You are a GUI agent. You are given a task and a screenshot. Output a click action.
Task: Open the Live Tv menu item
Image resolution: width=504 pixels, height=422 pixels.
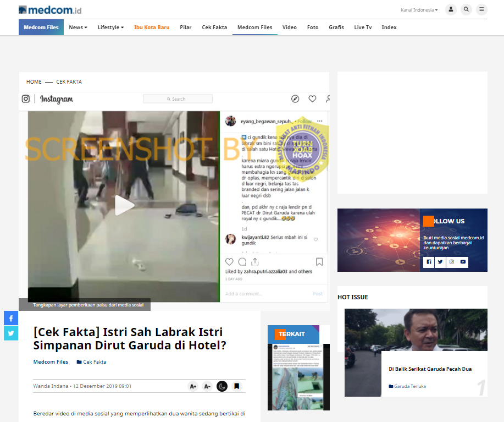[363, 28]
